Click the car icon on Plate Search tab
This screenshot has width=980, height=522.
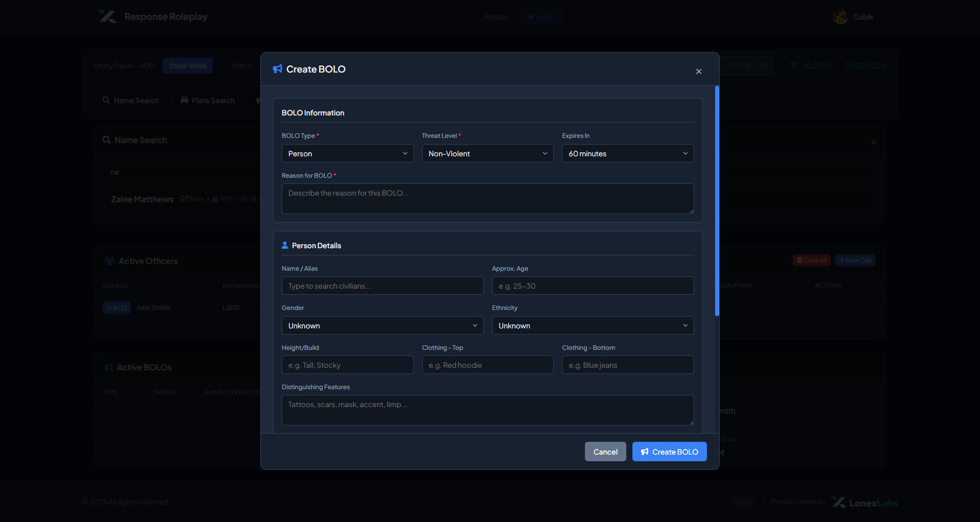tap(185, 100)
